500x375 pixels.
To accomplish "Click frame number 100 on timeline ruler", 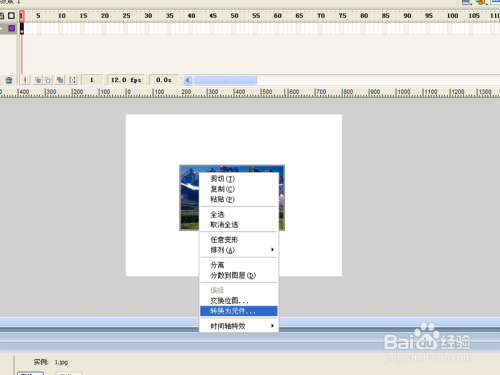I will click(x=452, y=16).
